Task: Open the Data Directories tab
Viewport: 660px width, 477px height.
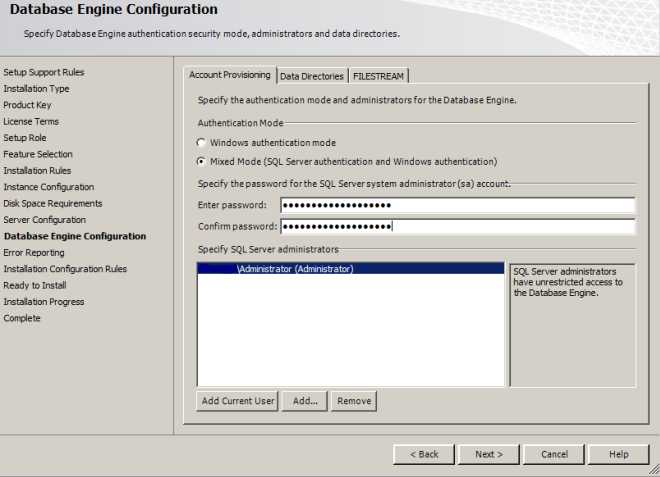Action: [312, 76]
